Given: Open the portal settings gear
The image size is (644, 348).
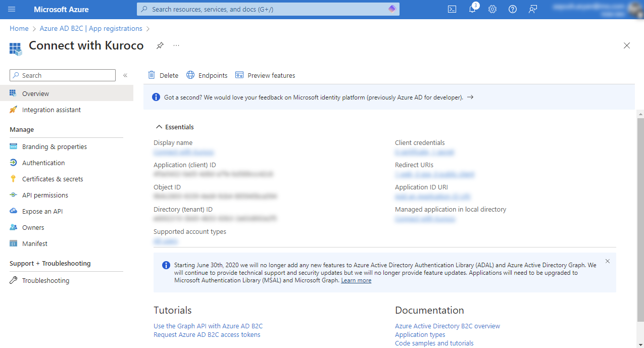Looking at the screenshot, I should [x=492, y=9].
